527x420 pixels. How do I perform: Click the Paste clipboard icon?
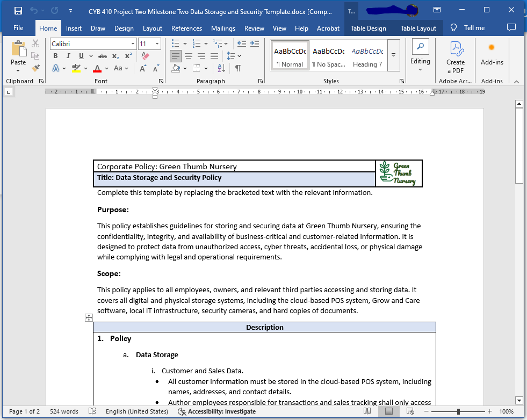(18, 49)
